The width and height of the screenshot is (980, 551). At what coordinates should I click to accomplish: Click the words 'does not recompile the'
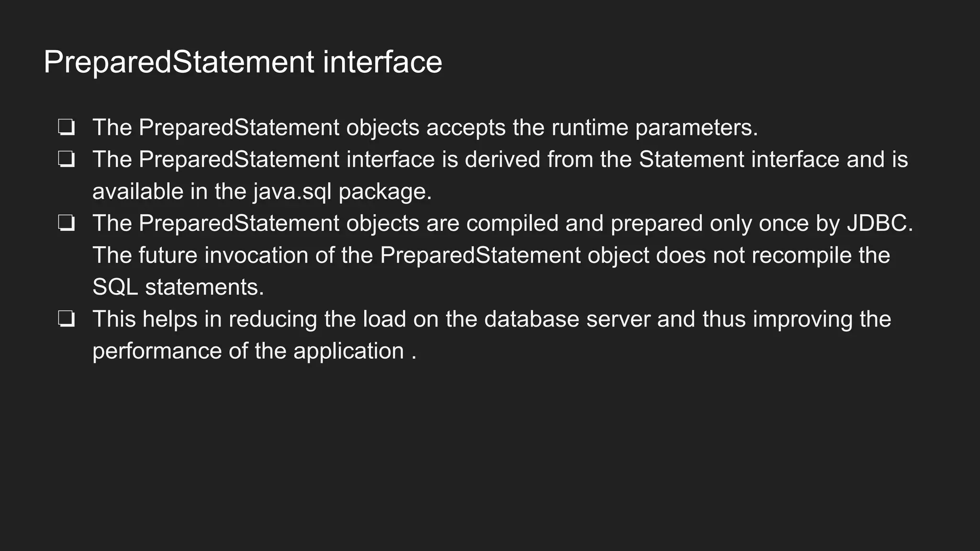(773, 255)
